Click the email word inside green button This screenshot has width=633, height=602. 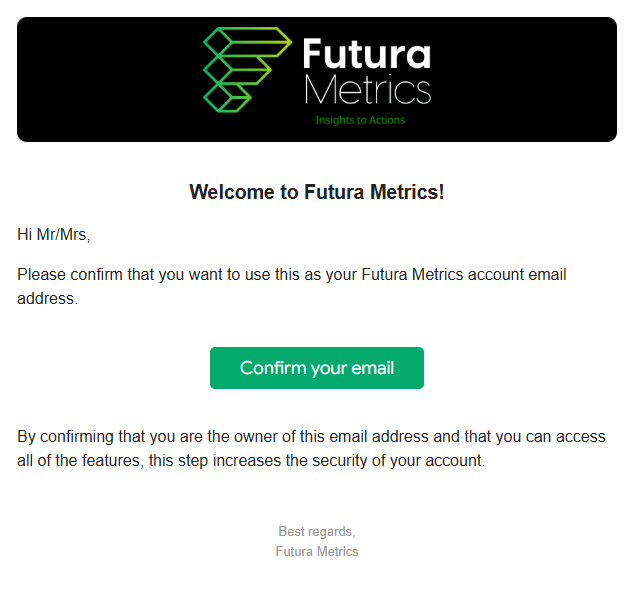tap(373, 368)
